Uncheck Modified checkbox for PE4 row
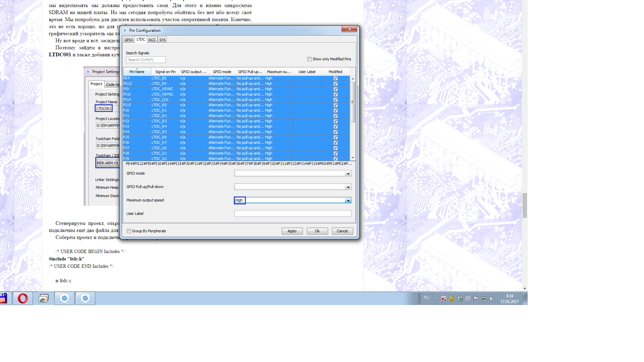 pos(335,78)
